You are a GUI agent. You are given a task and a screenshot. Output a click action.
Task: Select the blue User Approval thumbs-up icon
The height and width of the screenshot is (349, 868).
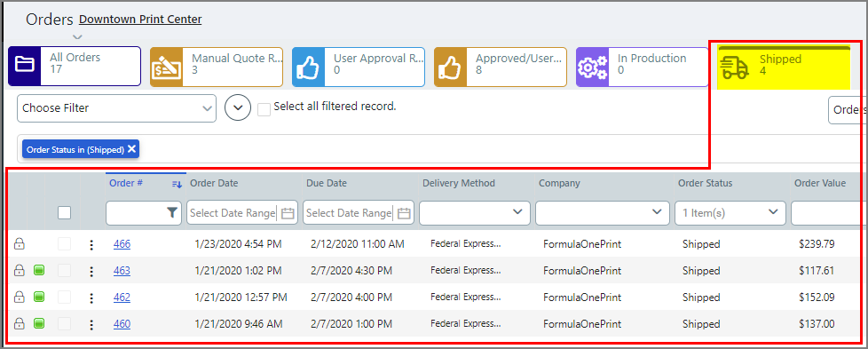(x=308, y=67)
